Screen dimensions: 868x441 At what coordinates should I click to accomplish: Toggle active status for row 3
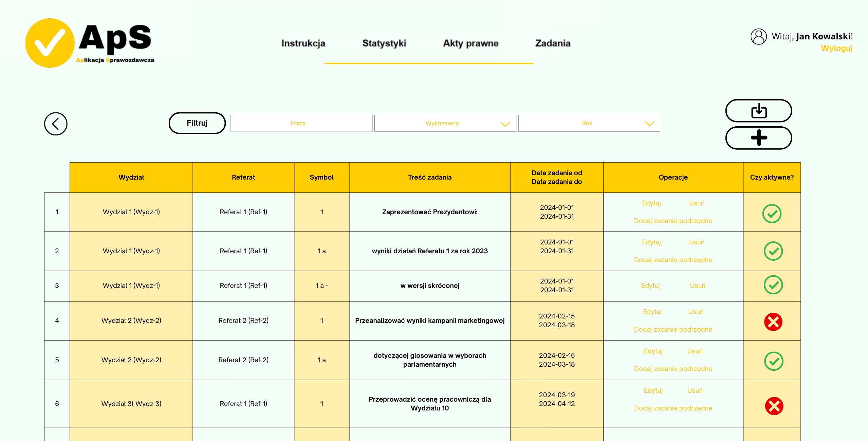tap(773, 285)
